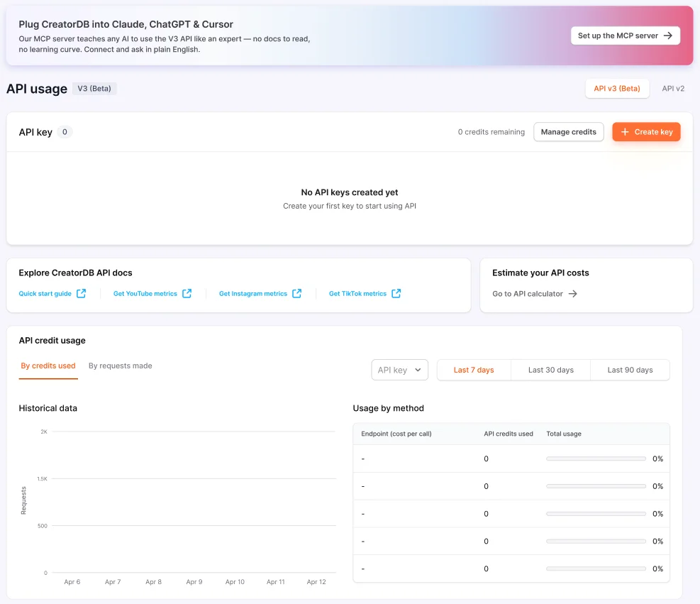Click the Apr 10 axis label
This screenshot has width=700, height=604.
(235, 582)
